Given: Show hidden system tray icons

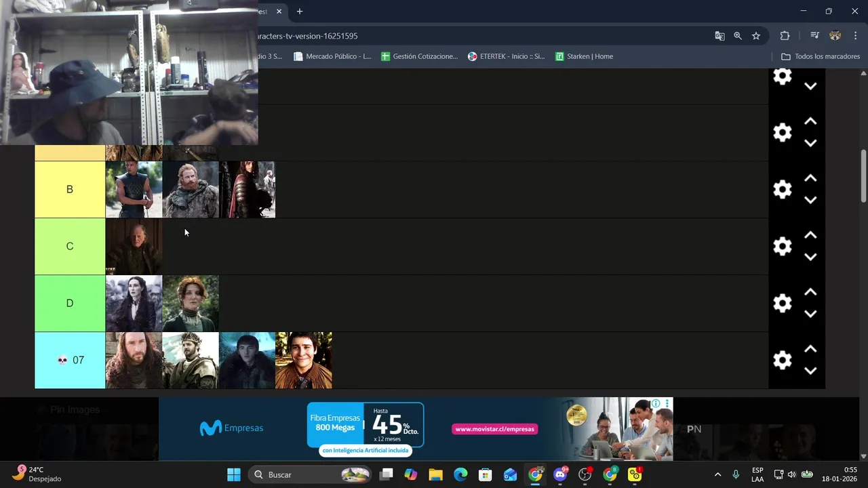Looking at the screenshot, I should tap(717, 474).
